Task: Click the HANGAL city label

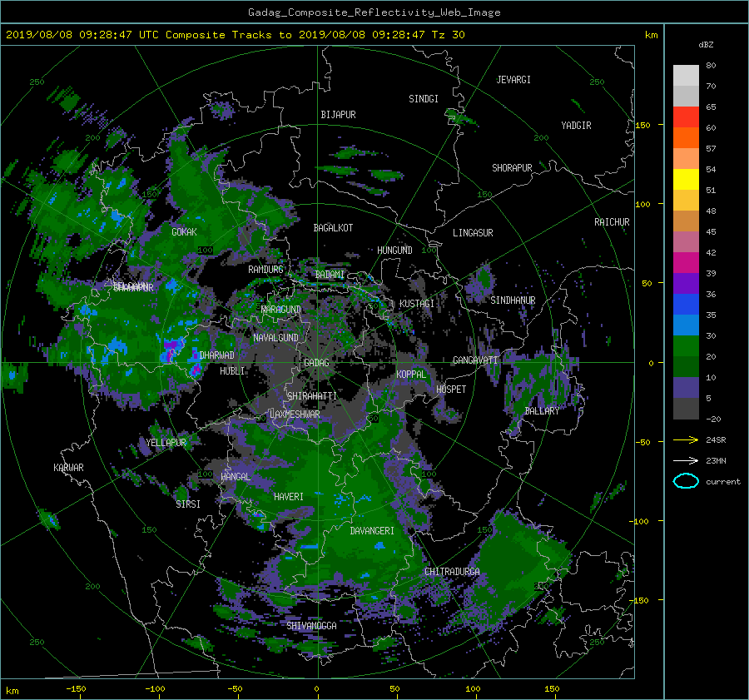Action: [235, 477]
